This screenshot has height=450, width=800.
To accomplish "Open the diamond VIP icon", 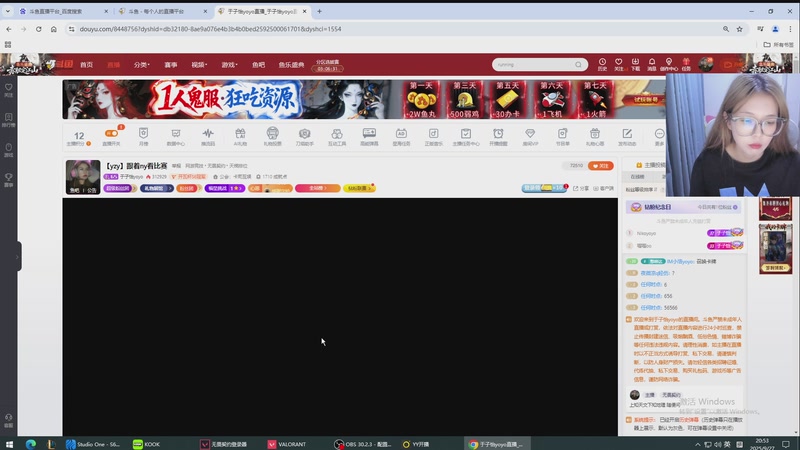I will [530, 133].
